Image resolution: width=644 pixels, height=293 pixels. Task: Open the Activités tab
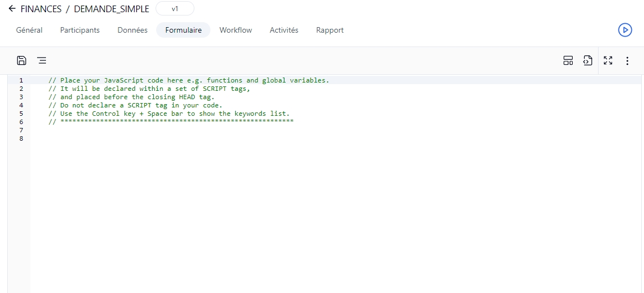[x=284, y=30]
